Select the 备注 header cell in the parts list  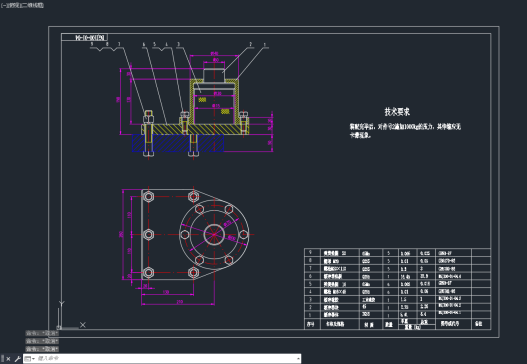point(480,324)
